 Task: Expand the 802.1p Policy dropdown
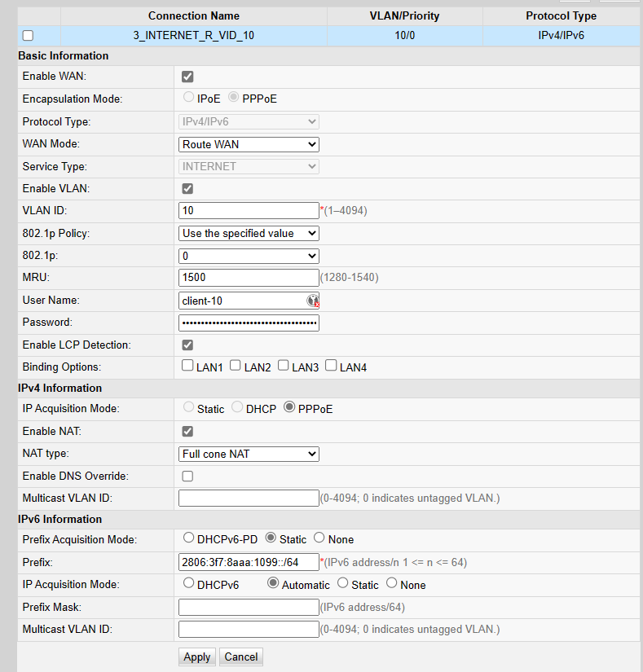point(249,233)
